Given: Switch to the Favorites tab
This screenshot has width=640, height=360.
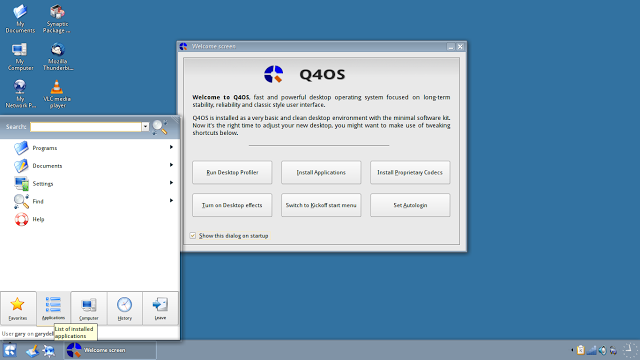Looking at the screenshot, I should point(18,308).
